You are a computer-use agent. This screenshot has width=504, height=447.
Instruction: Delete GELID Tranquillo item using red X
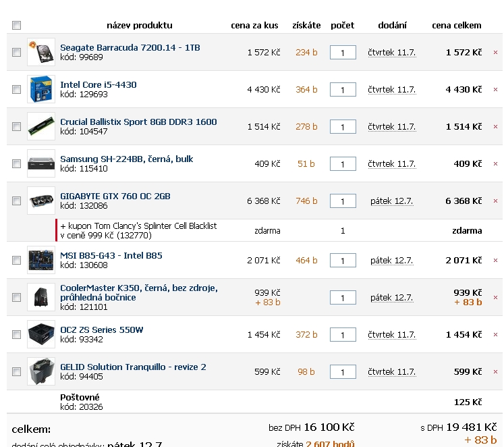click(495, 371)
